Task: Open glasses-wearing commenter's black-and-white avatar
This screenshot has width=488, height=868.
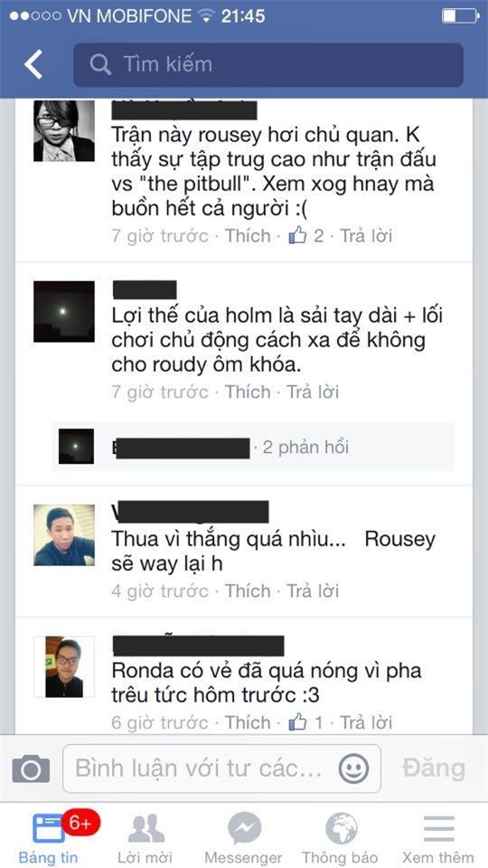Action: tap(64, 131)
